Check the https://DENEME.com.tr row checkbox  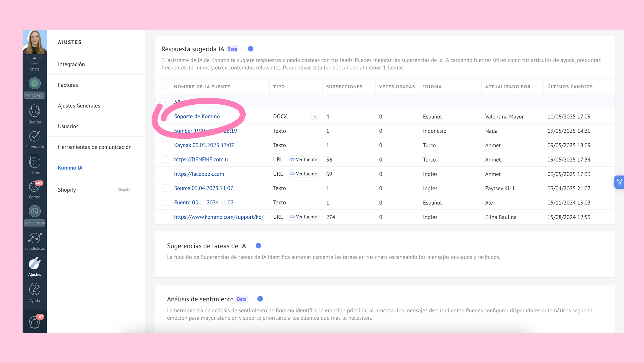(x=166, y=159)
